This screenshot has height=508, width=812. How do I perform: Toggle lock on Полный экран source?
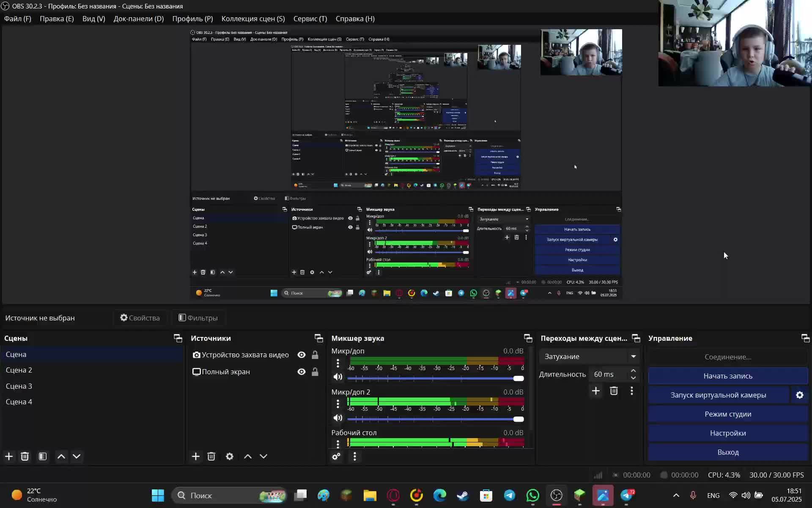click(x=315, y=372)
